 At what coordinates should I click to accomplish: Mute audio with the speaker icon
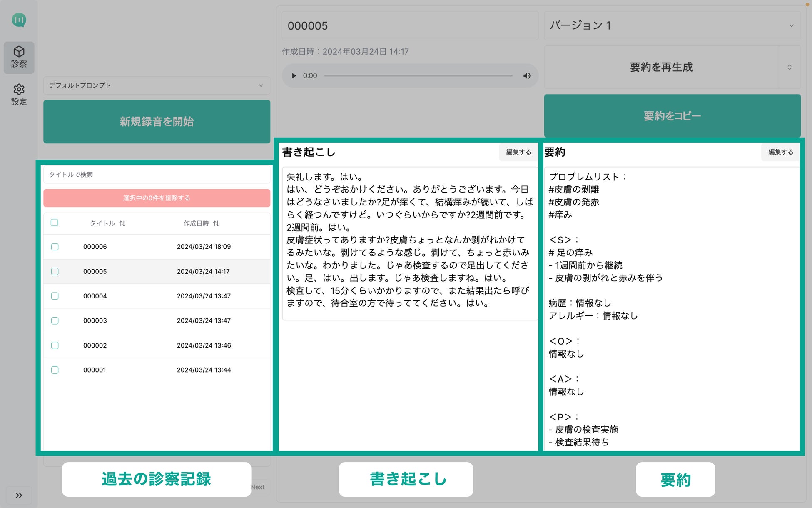[527, 75]
